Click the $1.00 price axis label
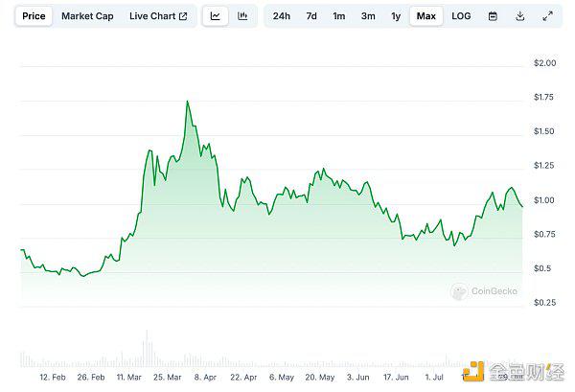Image resolution: width=575 pixels, height=392 pixels. click(x=544, y=200)
